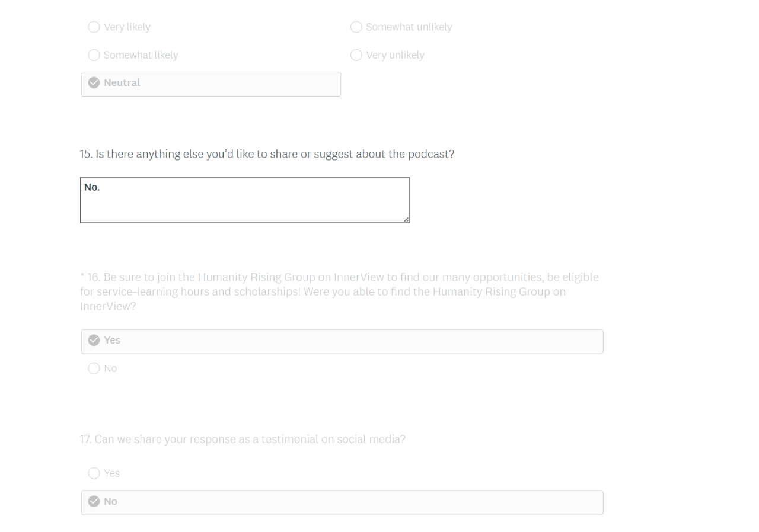Click the text box resize handle
The height and width of the screenshot is (532, 759).
[406, 219]
